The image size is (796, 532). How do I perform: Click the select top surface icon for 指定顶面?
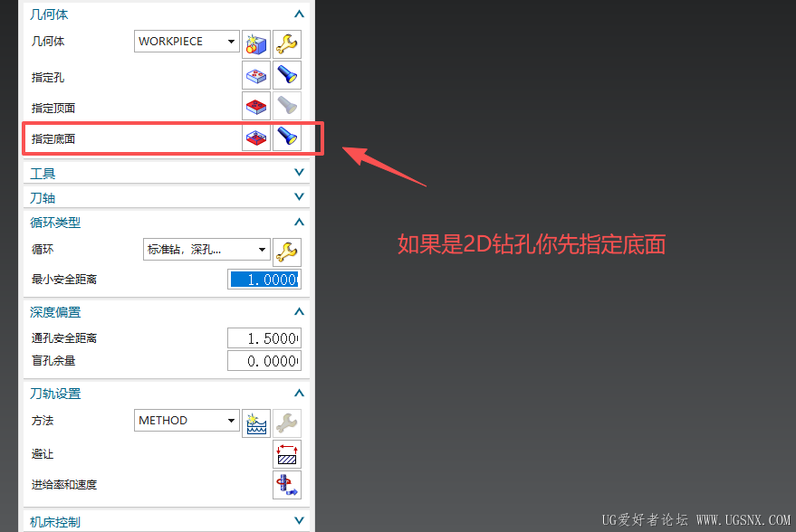tap(256, 106)
